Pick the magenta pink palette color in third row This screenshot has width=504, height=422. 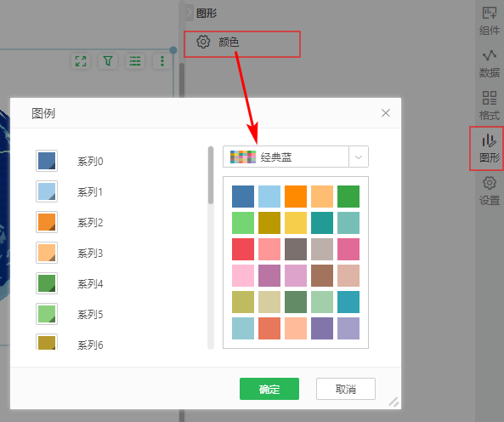click(348, 249)
